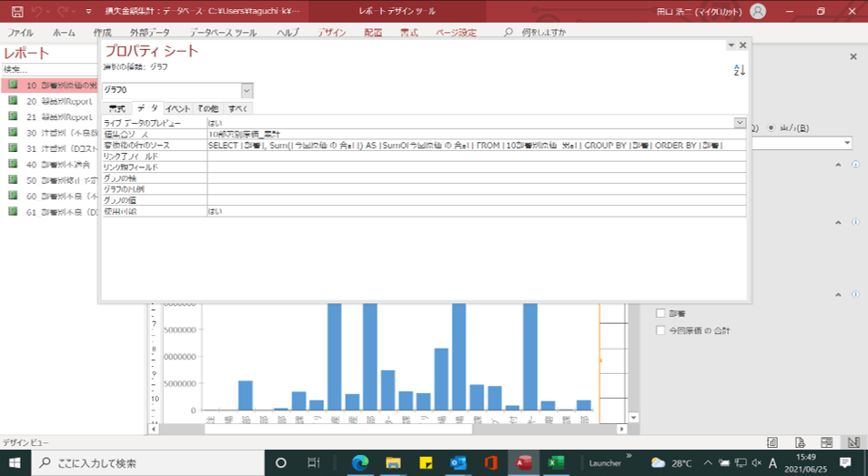Switch to the 配置 ribbon tab

[x=373, y=33]
